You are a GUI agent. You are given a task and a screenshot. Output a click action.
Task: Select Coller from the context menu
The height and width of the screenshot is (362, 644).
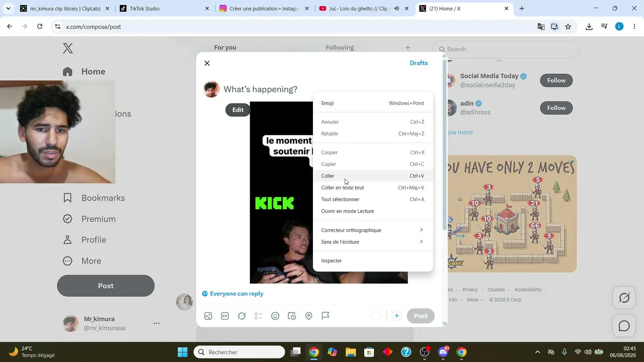coord(373,176)
